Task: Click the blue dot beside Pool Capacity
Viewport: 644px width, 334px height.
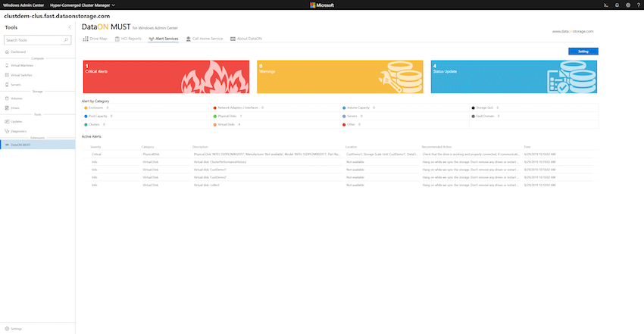Action: coord(86,116)
